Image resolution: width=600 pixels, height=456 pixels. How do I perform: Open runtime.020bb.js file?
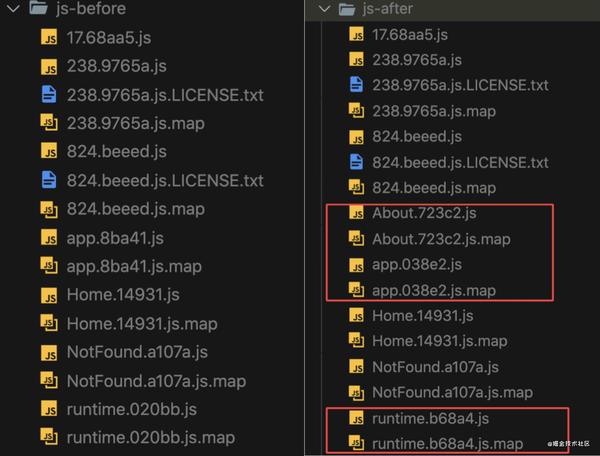(x=132, y=409)
